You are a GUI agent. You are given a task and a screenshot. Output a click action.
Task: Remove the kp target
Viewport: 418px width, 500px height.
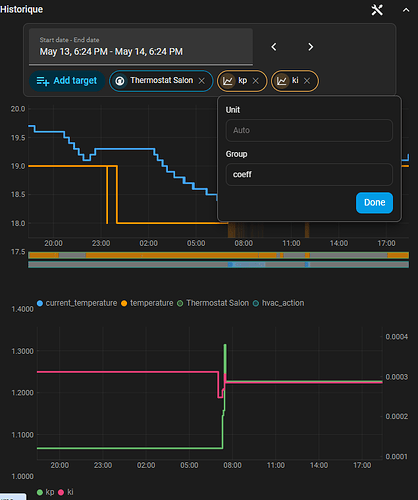(255, 81)
